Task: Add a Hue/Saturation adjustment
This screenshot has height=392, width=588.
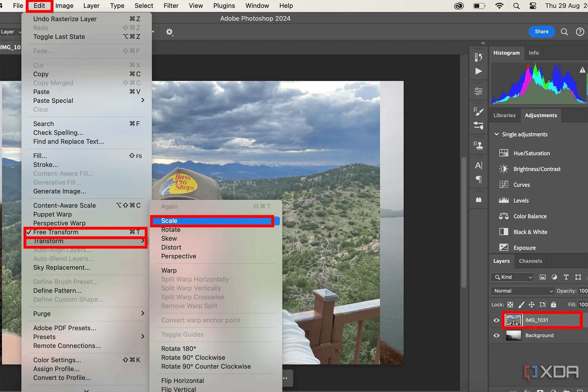Action: [531, 153]
